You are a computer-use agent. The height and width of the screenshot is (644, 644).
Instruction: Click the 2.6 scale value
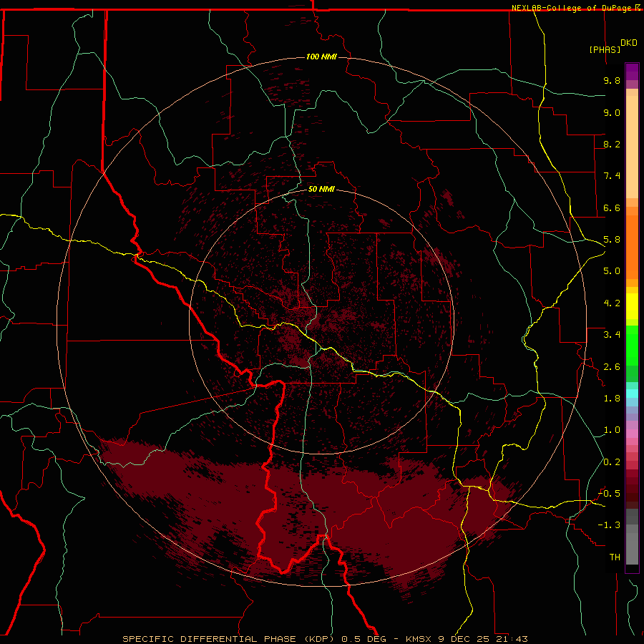612,367
